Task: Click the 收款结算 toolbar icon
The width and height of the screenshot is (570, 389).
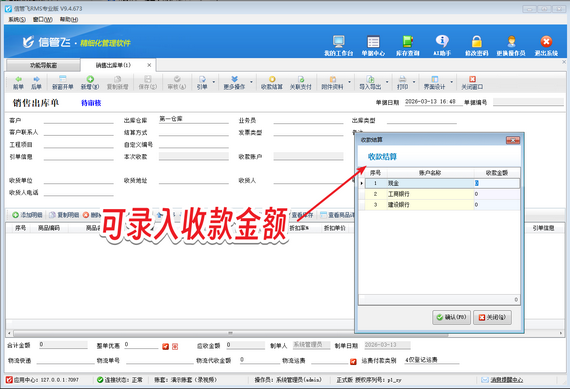Action: coord(272,83)
